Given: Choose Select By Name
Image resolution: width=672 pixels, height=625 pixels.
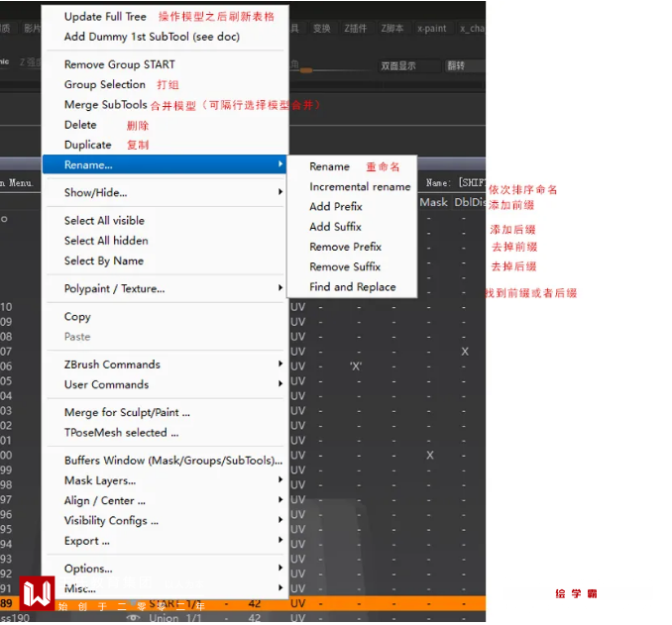Looking at the screenshot, I should [x=104, y=260].
